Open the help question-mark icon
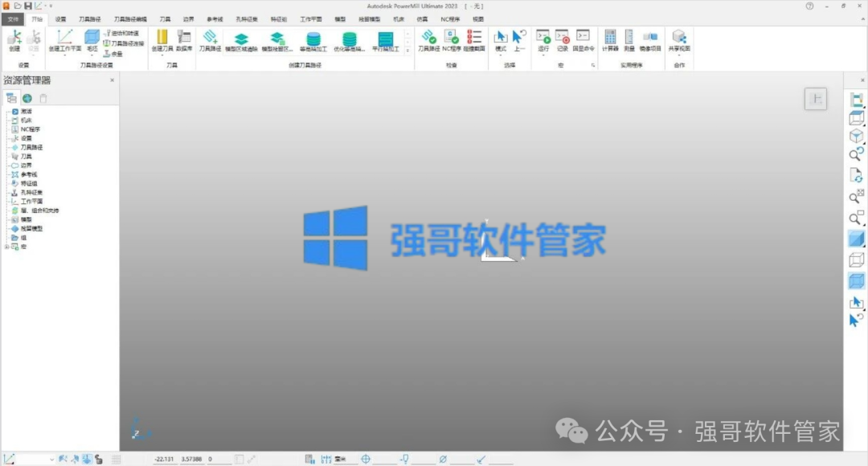 (809, 6)
